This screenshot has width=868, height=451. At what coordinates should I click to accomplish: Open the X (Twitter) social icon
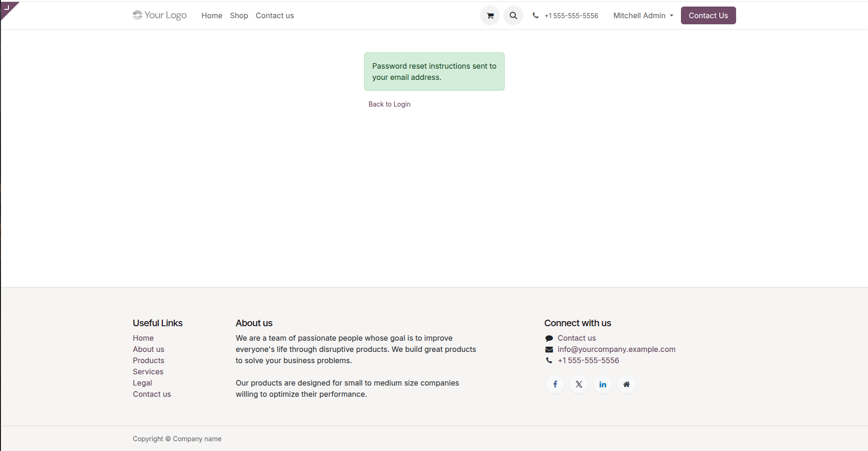[579, 384]
